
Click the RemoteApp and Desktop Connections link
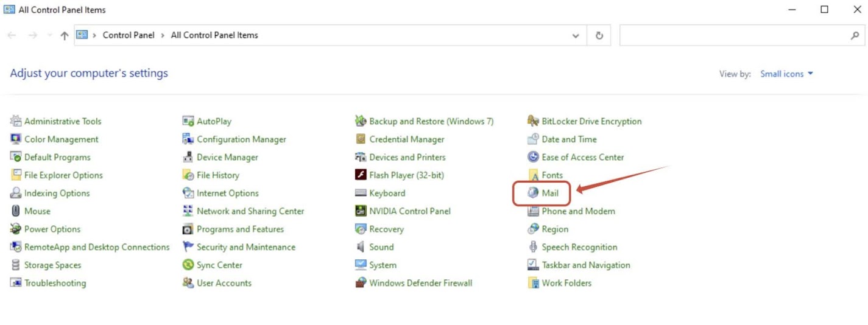97,247
